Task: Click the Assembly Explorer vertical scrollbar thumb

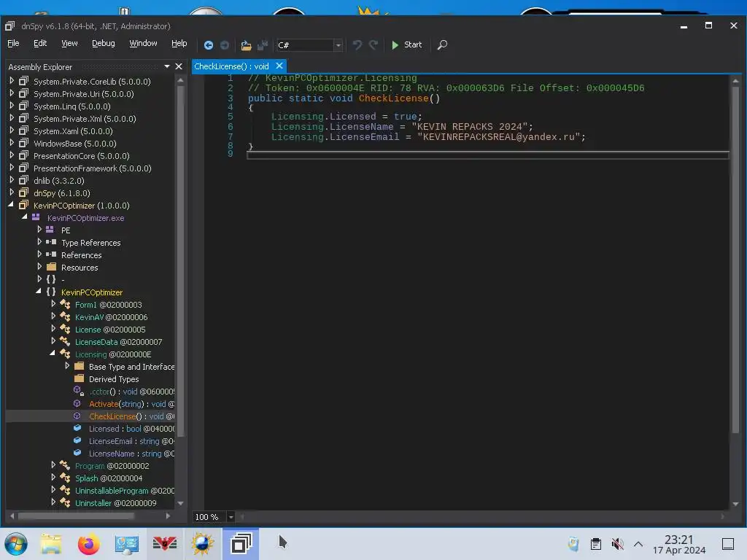Action: pos(181,261)
